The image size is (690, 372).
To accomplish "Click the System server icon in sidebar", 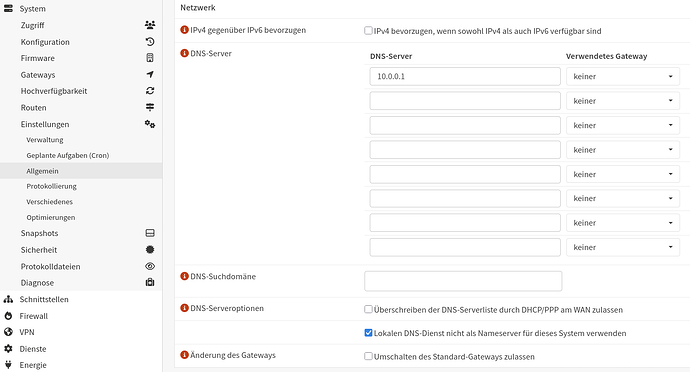I will point(8,8).
